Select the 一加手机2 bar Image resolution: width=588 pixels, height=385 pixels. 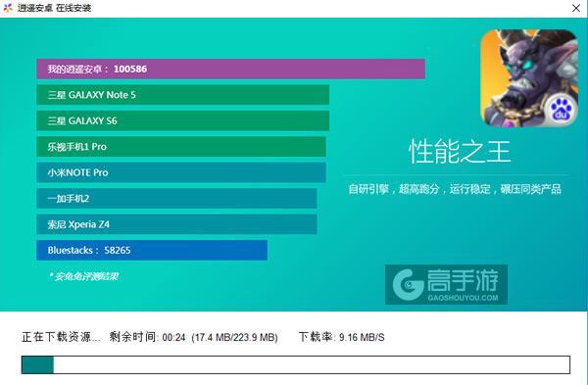pos(176,198)
